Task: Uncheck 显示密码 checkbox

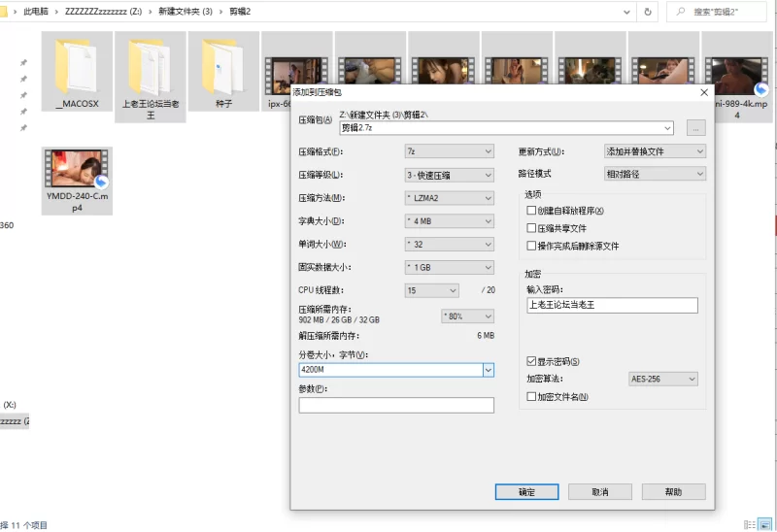Action: (x=531, y=361)
